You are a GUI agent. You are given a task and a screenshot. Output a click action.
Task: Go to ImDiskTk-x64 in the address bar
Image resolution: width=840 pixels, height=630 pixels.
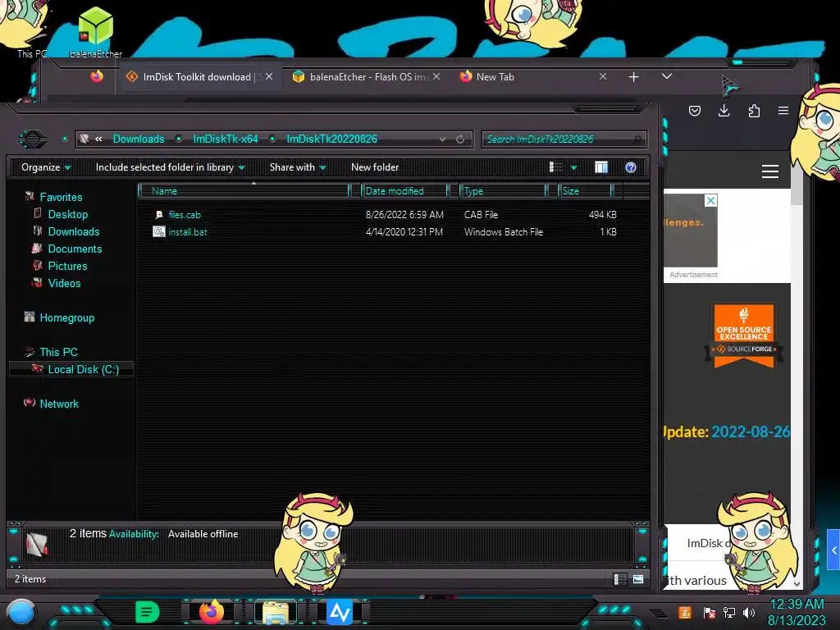tap(226, 139)
